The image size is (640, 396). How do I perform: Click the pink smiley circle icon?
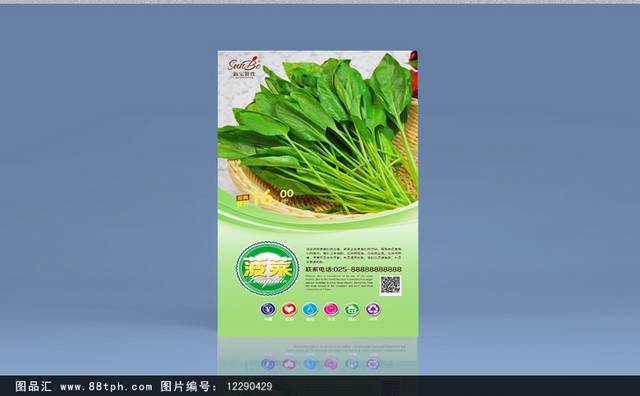tap(331, 309)
